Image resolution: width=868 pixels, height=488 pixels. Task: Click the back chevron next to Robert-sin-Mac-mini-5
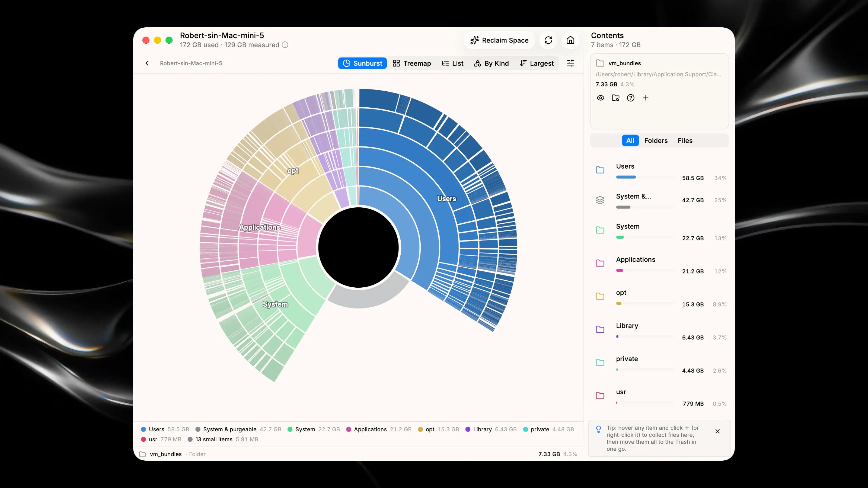[147, 63]
